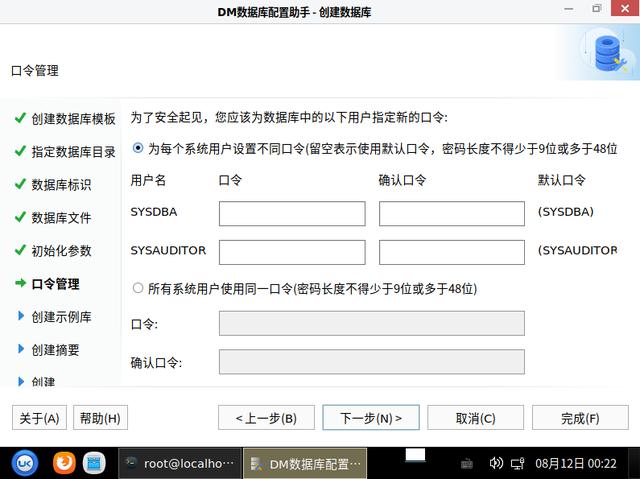640x479 pixels.
Task: Select the 创建摘要 step
Action: [55, 350]
